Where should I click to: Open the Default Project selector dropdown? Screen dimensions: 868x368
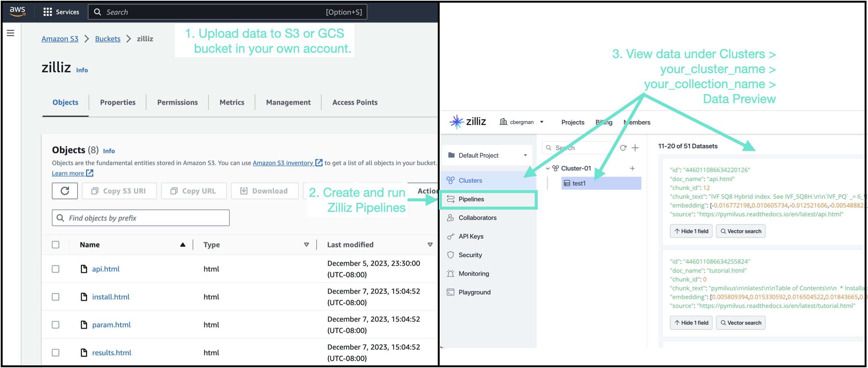click(488, 155)
